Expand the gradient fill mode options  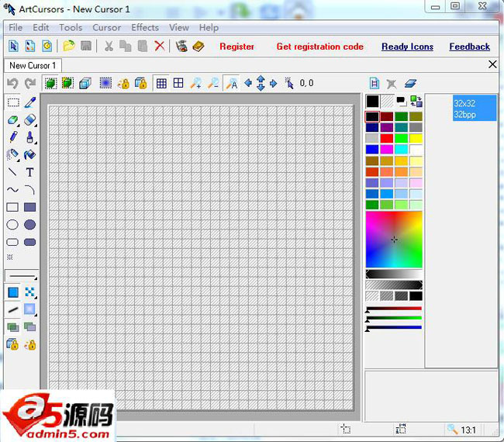pyautogui.click(x=35, y=315)
